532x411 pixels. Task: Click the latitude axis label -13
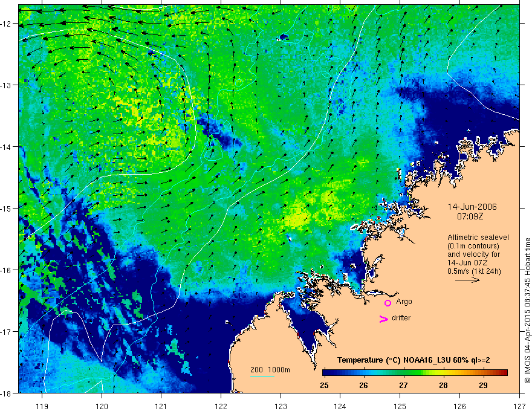7,85
